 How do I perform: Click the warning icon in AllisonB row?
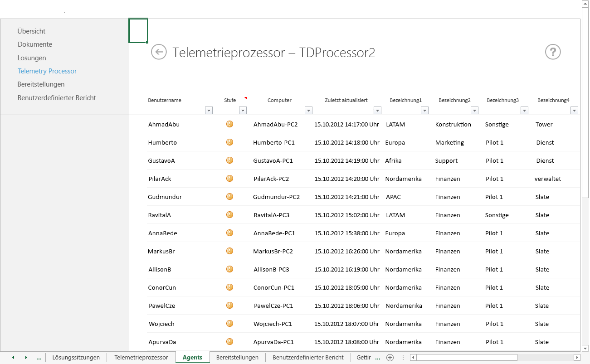(x=229, y=269)
